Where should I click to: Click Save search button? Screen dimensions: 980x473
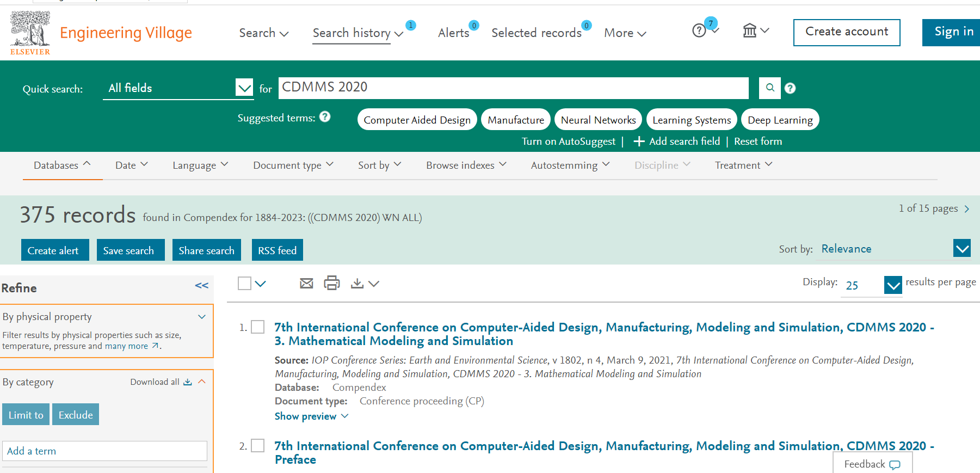click(131, 250)
